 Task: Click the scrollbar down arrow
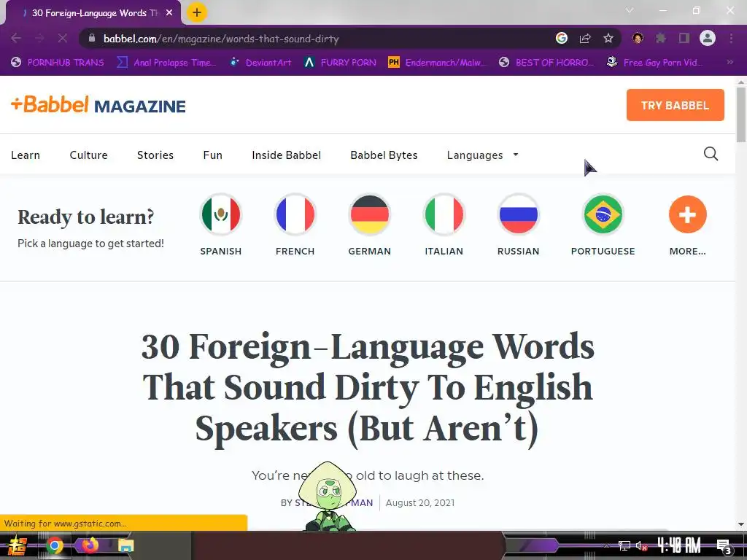click(x=741, y=525)
